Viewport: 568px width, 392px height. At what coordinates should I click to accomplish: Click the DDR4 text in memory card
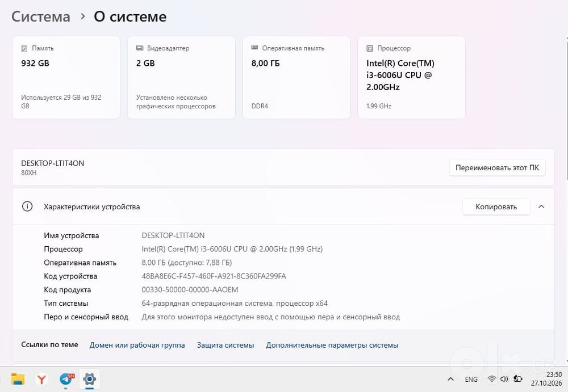coord(260,106)
